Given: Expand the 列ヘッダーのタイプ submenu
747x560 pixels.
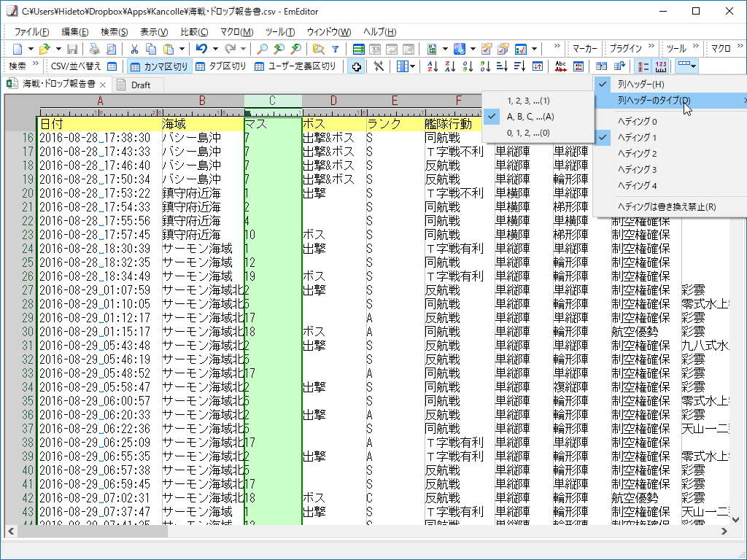Looking at the screenshot, I should coord(653,99).
